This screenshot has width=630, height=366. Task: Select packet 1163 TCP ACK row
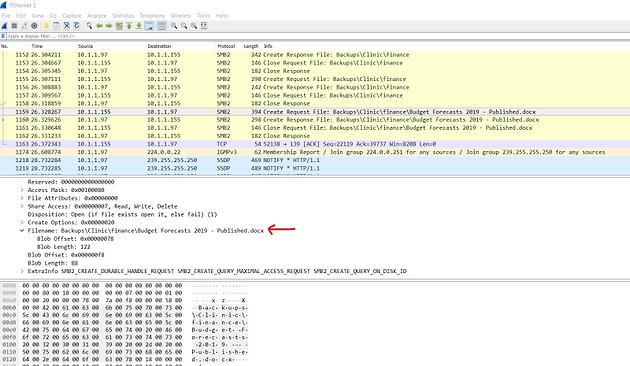315,144
